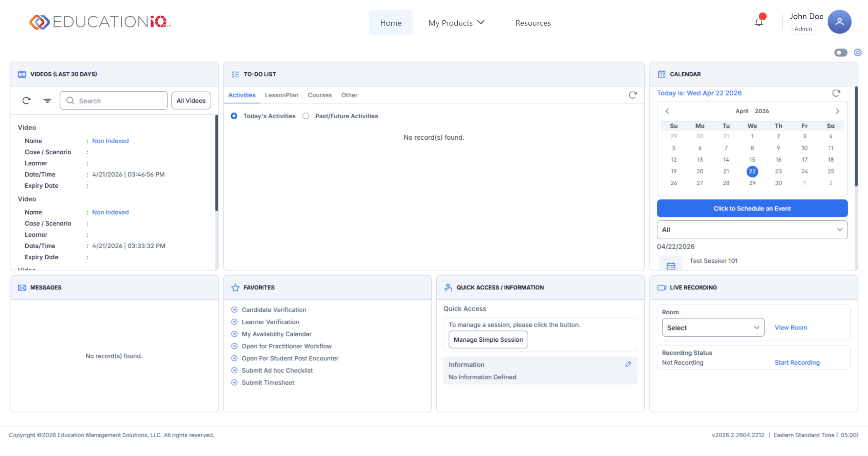Click the Test Session 101 event
This screenshot has width=868, height=456.
click(x=713, y=261)
